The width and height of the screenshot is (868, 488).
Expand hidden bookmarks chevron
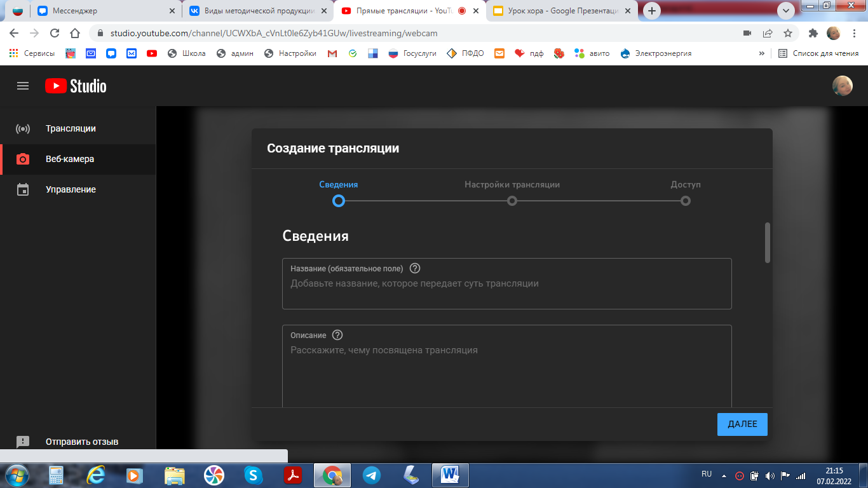[x=762, y=53]
